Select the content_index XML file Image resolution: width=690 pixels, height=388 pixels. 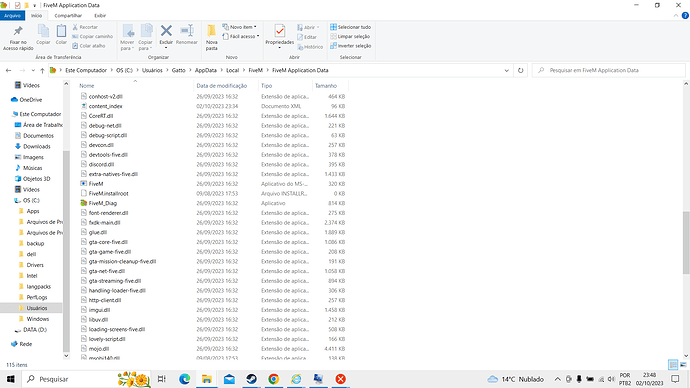105,106
